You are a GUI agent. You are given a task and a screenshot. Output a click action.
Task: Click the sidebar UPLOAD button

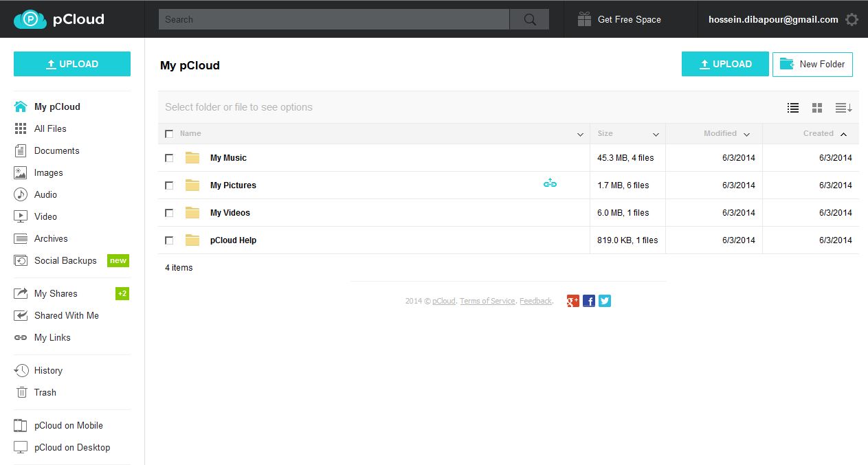pos(72,64)
